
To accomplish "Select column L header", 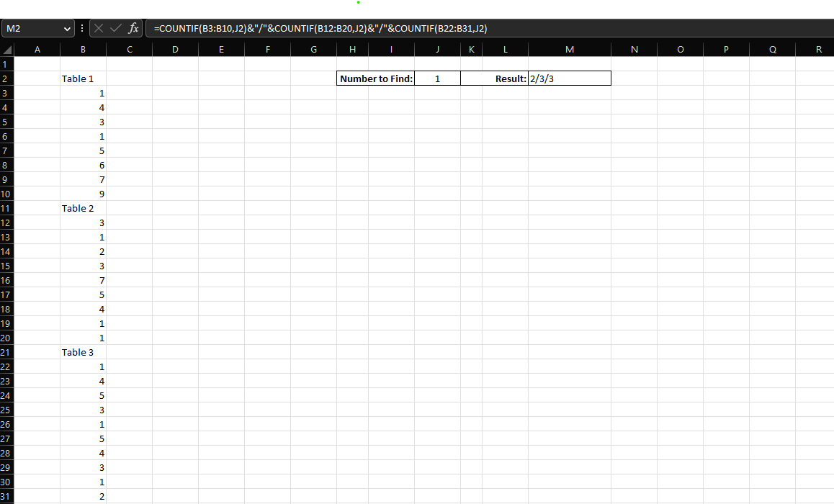I will pos(506,50).
